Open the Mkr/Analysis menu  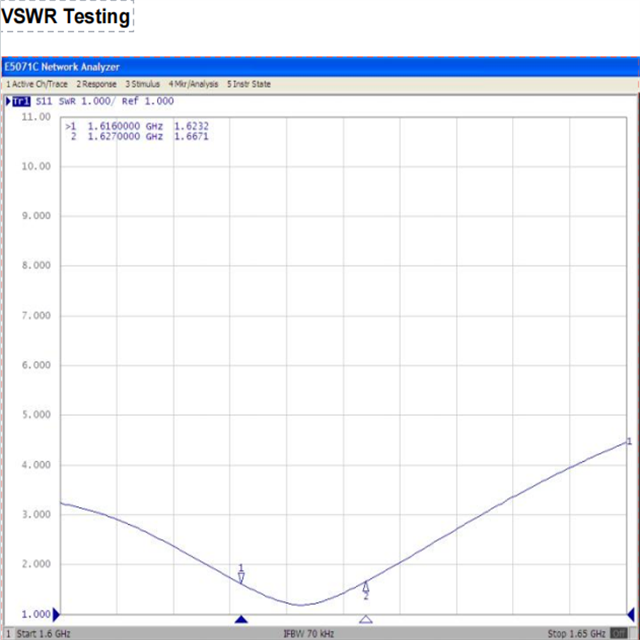[x=194, y=84]
